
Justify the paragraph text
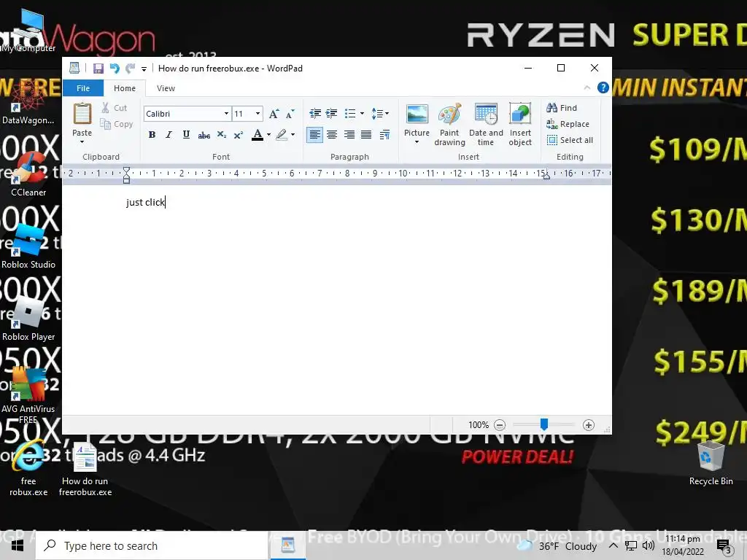[366, 135]
